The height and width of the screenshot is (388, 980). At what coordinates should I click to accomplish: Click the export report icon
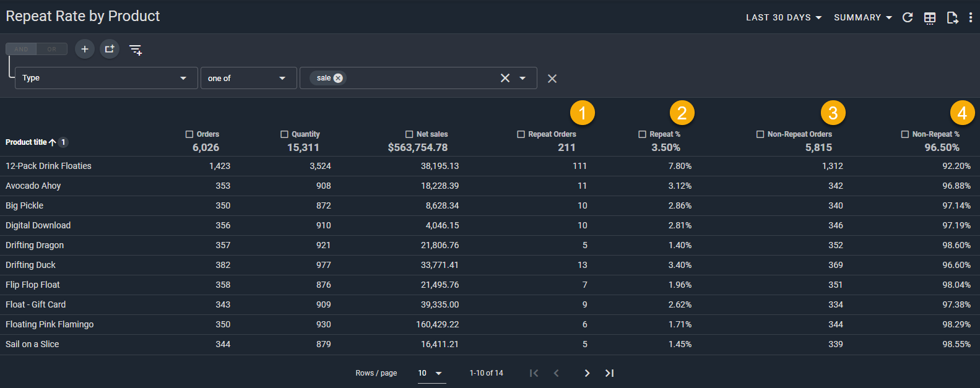click(x=952, y=18)
